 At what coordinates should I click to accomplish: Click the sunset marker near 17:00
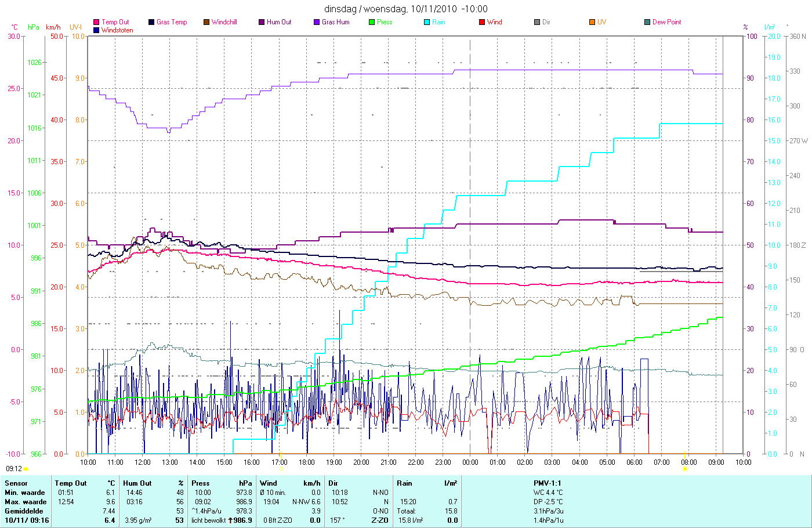[x=280, y=468]
